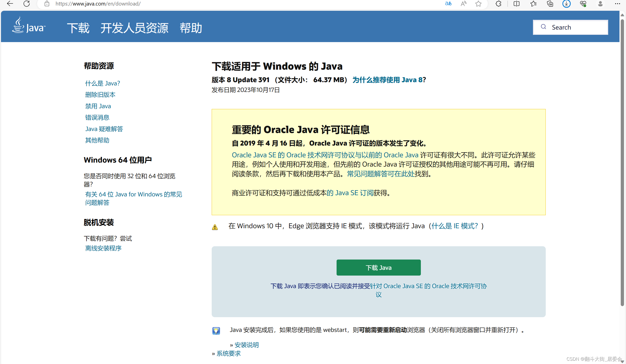
Task: Open the 开发人员资源 navigation item
Action: [x=134, y=28]
